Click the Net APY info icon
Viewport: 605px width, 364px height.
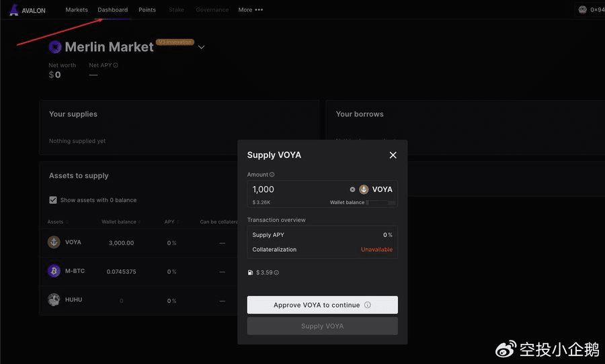pyautogui.click(x=116, y=66)
